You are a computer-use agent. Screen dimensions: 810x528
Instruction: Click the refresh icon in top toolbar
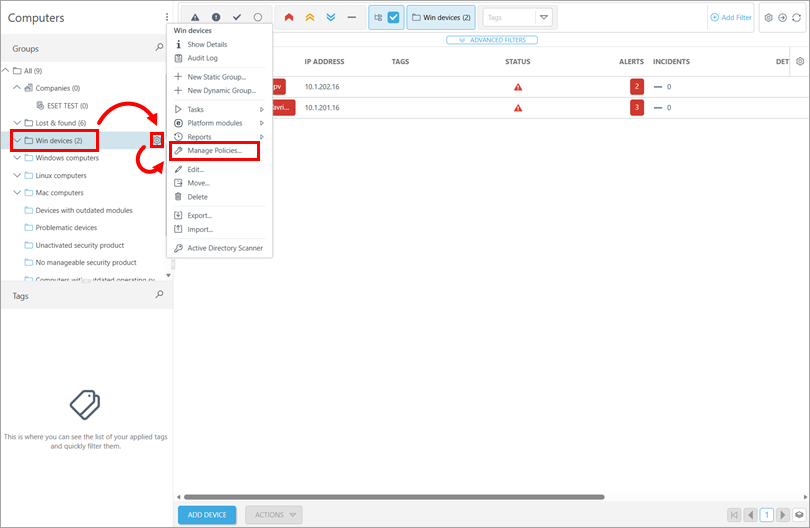click(797, 17)
